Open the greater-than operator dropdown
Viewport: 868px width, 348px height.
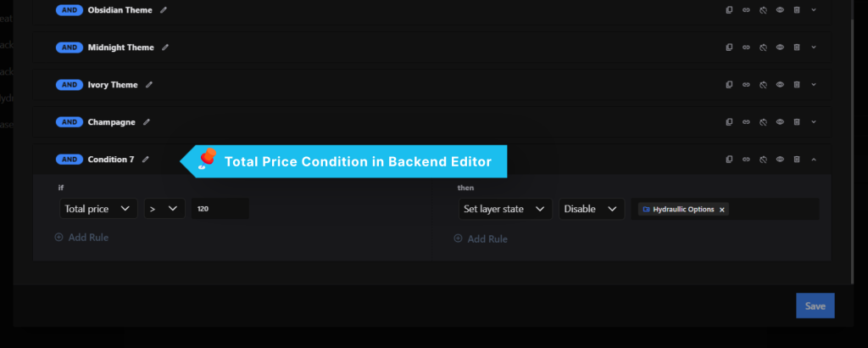point(164,209)
